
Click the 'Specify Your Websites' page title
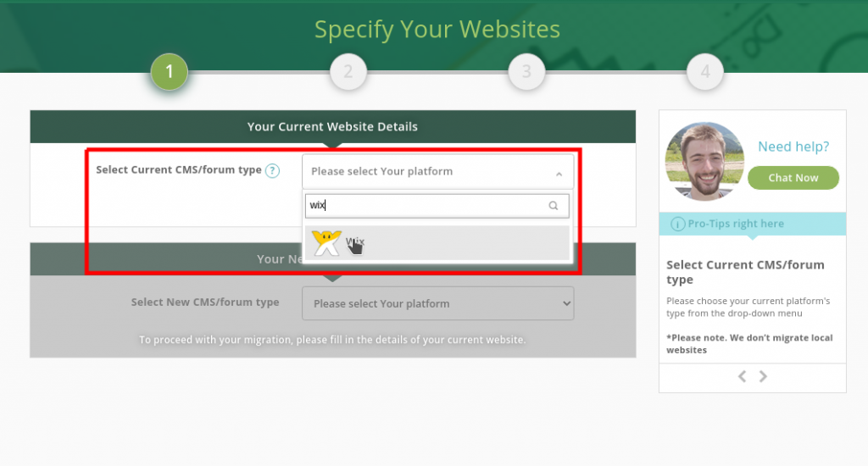[x=437, y=30]
